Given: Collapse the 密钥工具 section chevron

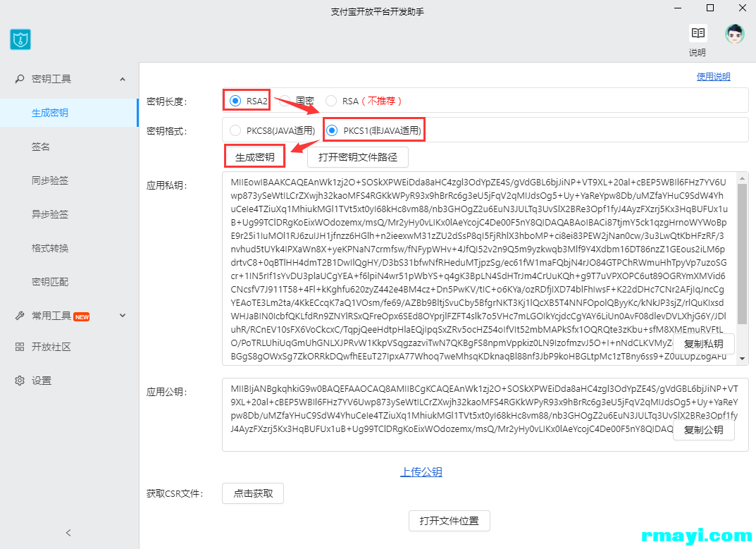Looking at the screenshot, I should (123, 79).
